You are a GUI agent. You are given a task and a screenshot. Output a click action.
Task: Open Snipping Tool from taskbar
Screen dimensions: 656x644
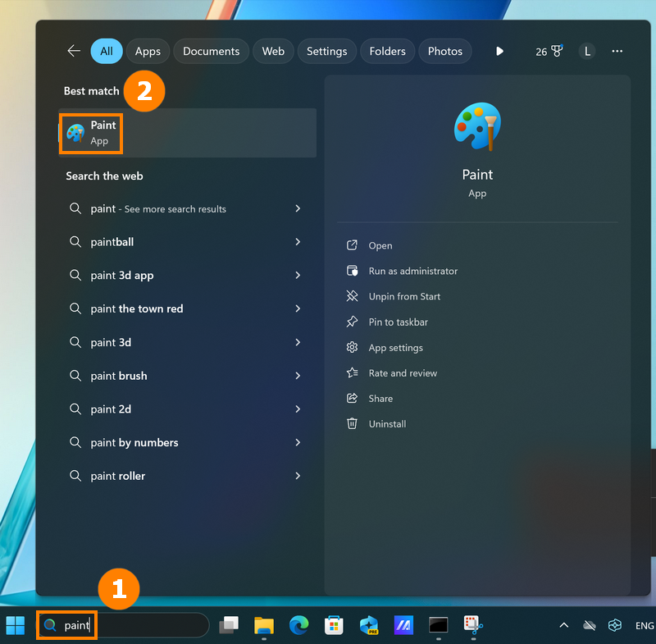click(x=473, y=625)
